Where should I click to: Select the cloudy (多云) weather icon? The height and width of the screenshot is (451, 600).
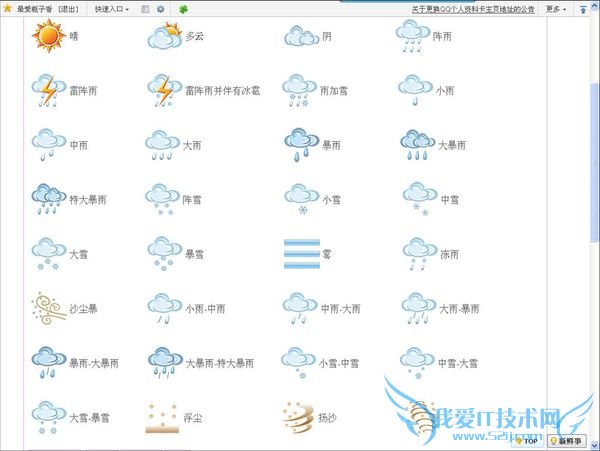pyautogui.click(x=165, y=36)
